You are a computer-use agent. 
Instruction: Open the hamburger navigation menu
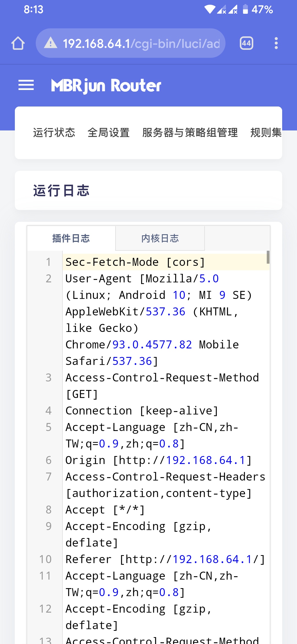click(26, 85)
